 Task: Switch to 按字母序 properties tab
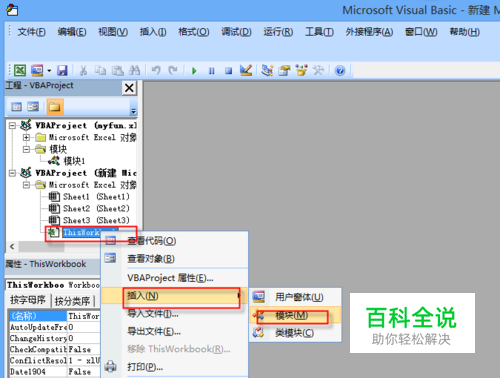tap(28, 300)
